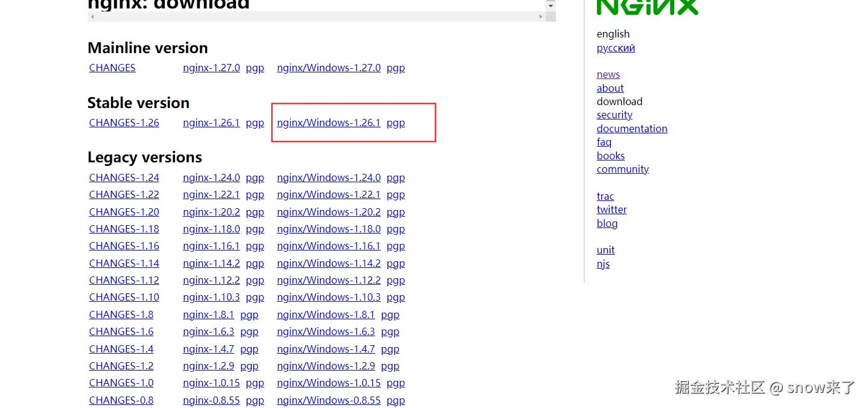Image resolution: width=868 pixels, height=408 pixels.
Task: Download nginx/Windows-1.16.1
Action: [x=329, y=246]
